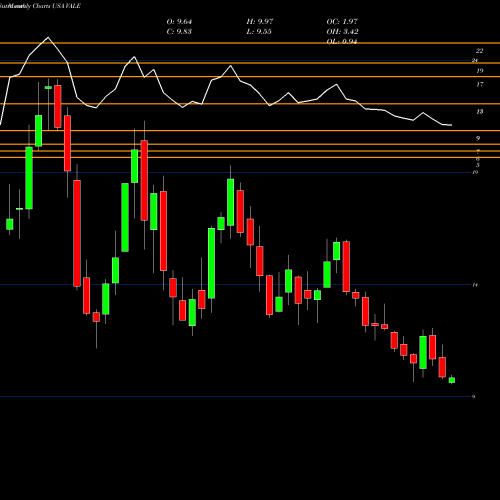Viewport: 500px width, 500px height.
Task: Click the peak of the white indicator line
Action: (x=48, y=37)
